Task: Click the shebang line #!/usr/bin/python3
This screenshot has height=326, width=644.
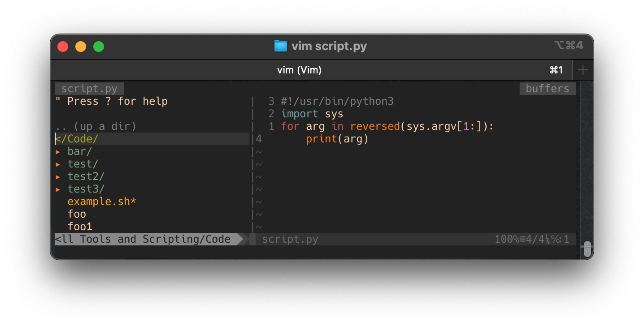Action: click(x=337, y=102)
